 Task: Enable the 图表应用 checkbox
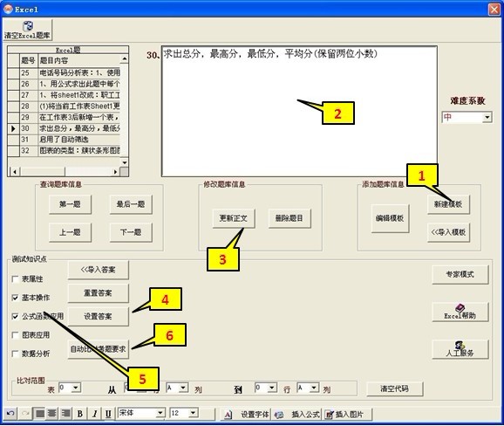[x=15, y=335]
